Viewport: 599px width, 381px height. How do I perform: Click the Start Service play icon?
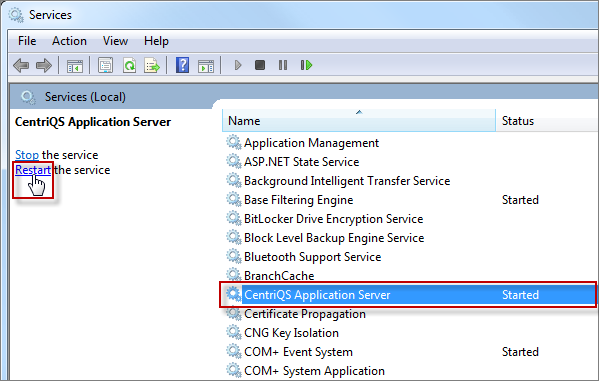(x=238, y=65)
